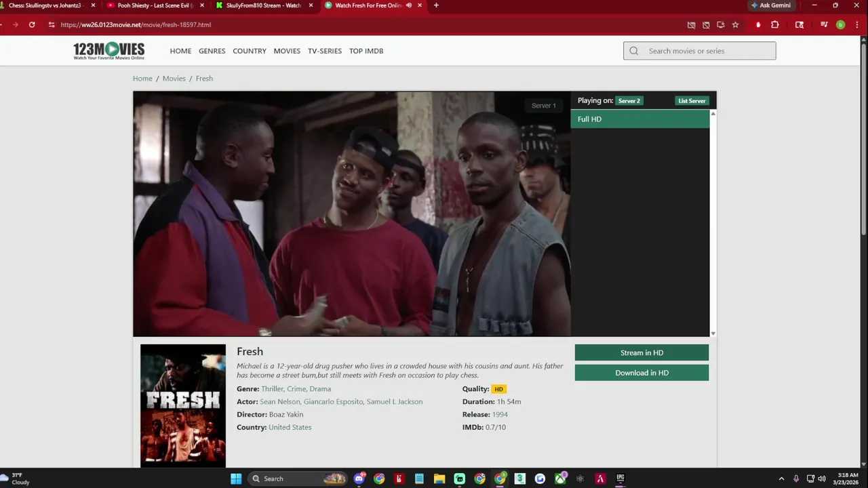The height and width of the screenshot is (488, 868).
Task: Open the Windows Start menu
Action: pyautogui.click(x=236, y=479)
